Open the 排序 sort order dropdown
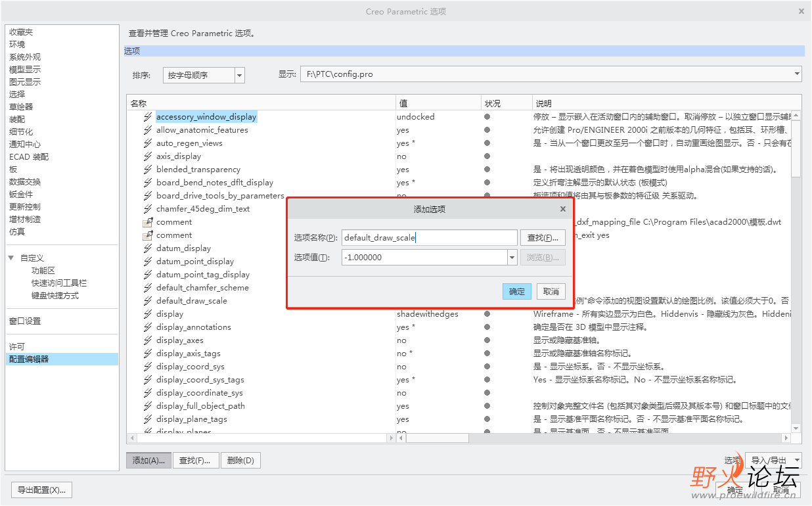This screenshot has height=506, width=812. point(240,76)
